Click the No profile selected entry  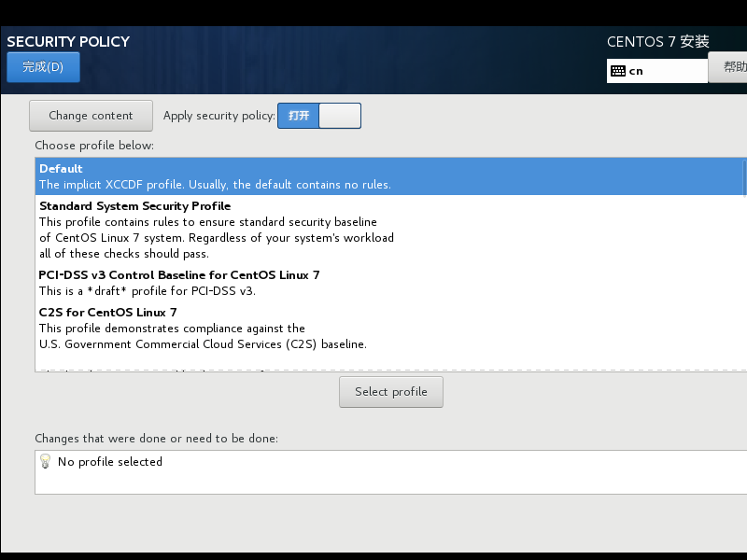109,461
